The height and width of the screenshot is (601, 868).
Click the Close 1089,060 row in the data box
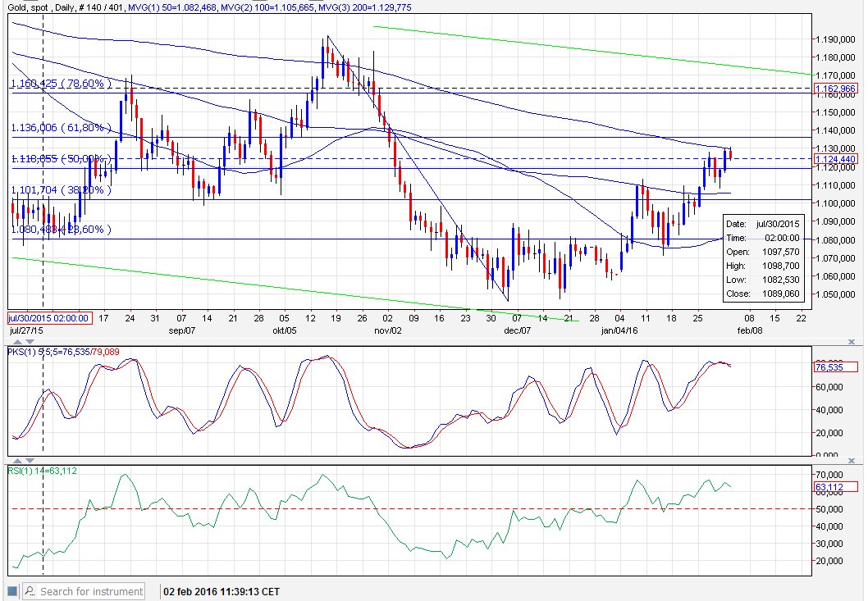pos(763,294)
